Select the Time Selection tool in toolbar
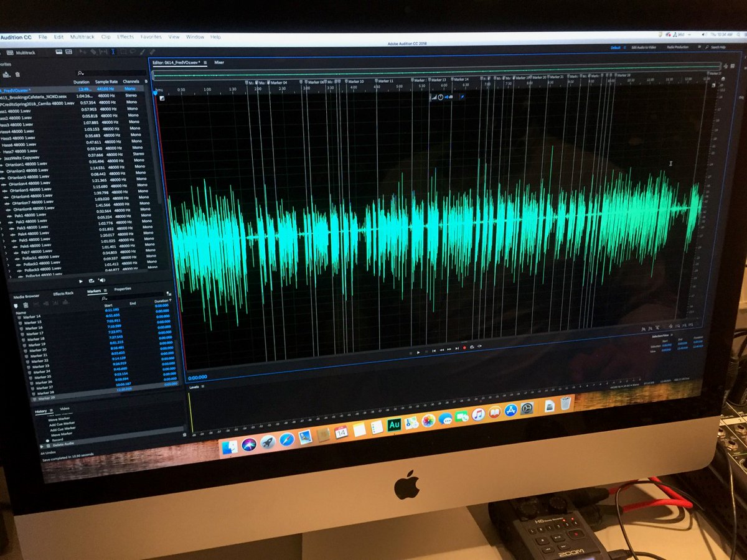 point(113,52)
